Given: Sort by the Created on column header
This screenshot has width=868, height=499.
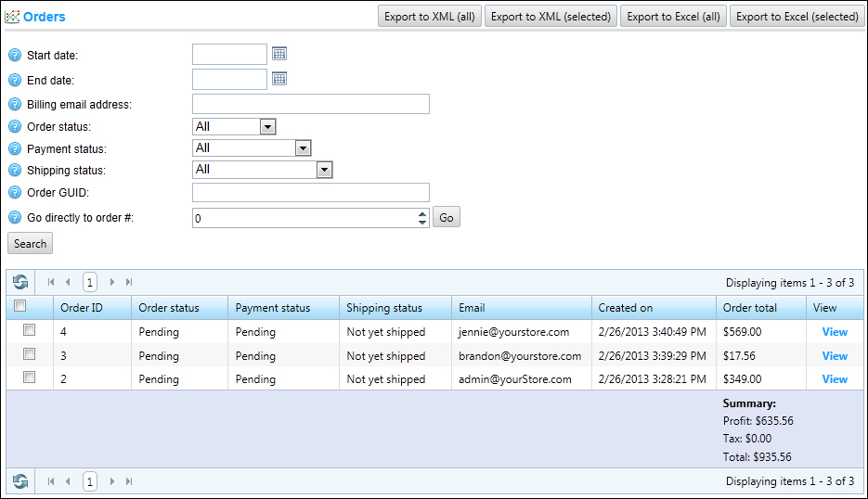Looking at the screenshot, I should (x=626, y=308).
